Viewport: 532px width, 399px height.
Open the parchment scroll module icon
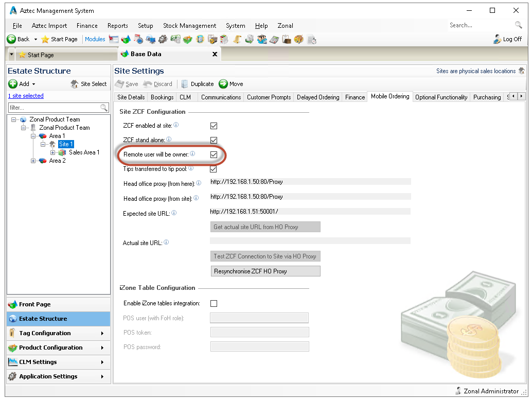[x=237, y=40]
